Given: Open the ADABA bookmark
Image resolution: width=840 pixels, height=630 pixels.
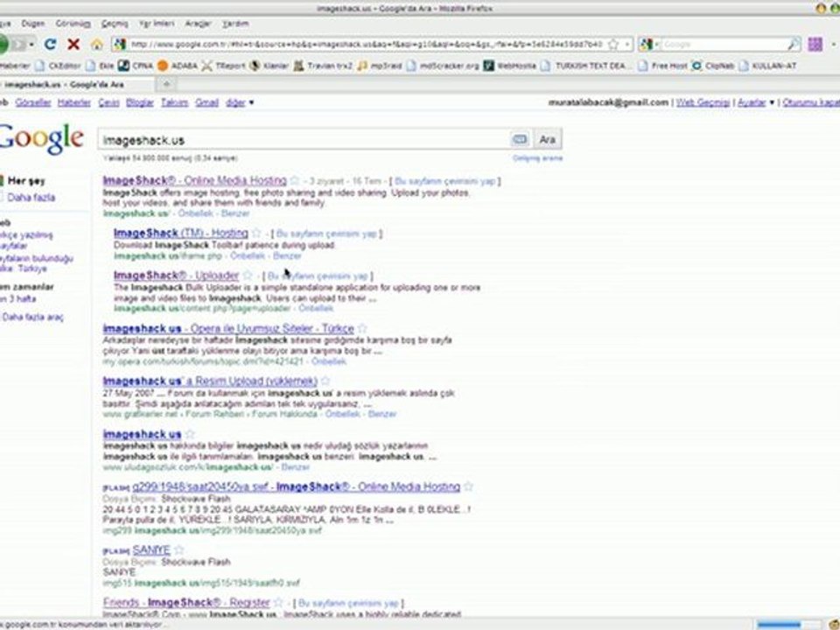Looking at the screenshot, I should 178,66.
